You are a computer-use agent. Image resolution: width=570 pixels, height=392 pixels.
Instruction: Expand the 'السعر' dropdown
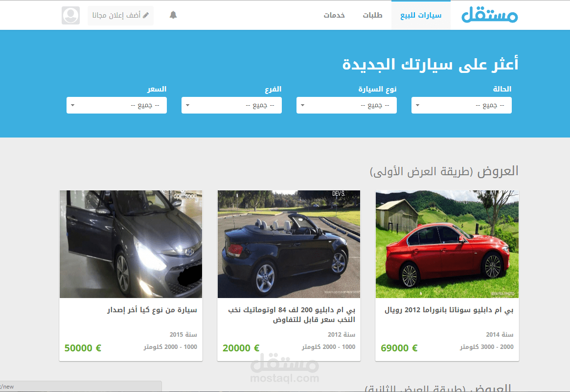[x=116, y=105]
